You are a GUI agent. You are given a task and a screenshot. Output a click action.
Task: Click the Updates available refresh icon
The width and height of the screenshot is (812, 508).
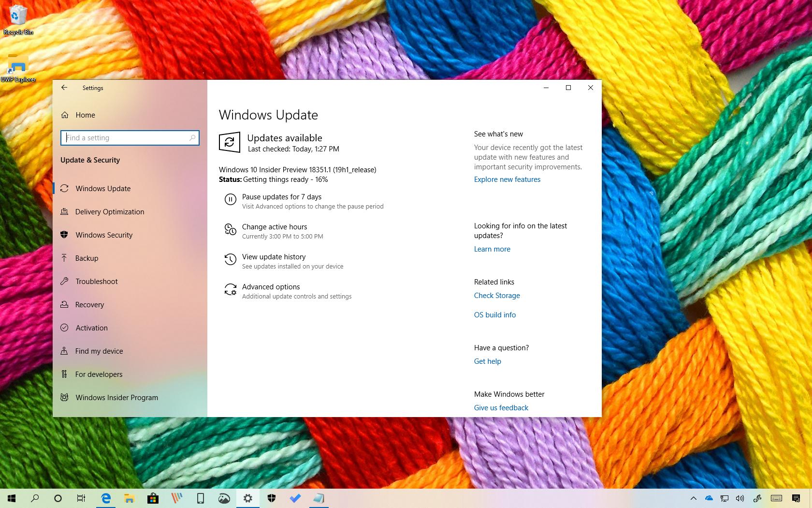point(230,142)
